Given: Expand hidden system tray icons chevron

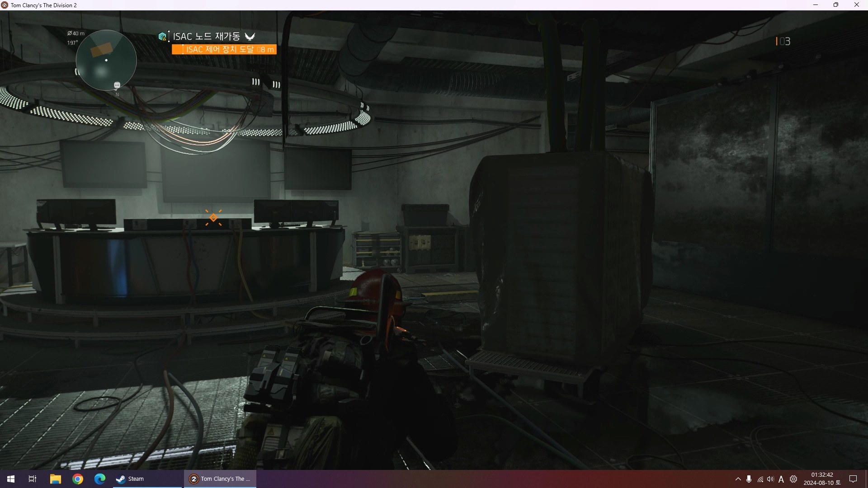Looking at the screenshot, I should point(738,479).
